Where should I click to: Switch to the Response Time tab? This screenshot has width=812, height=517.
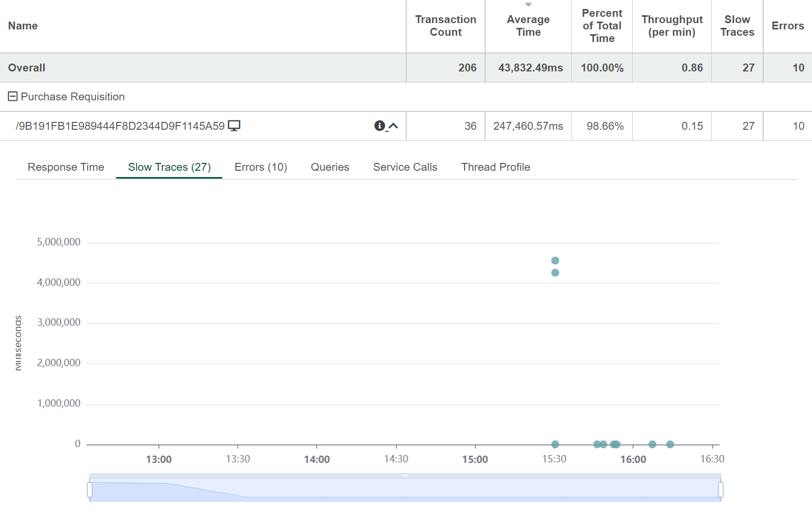point(66,167)
